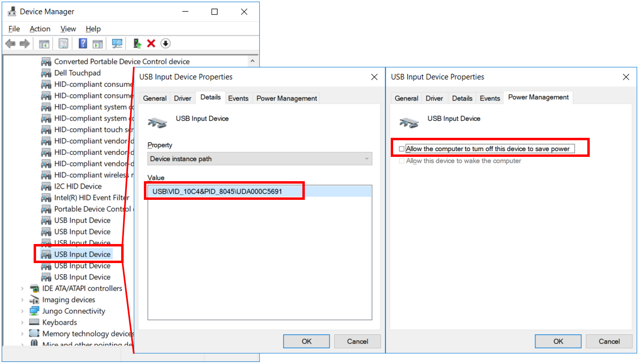Viewport: 640px width, 364px height.
Task: Open the View menu
Action: [x=68, y=29]
